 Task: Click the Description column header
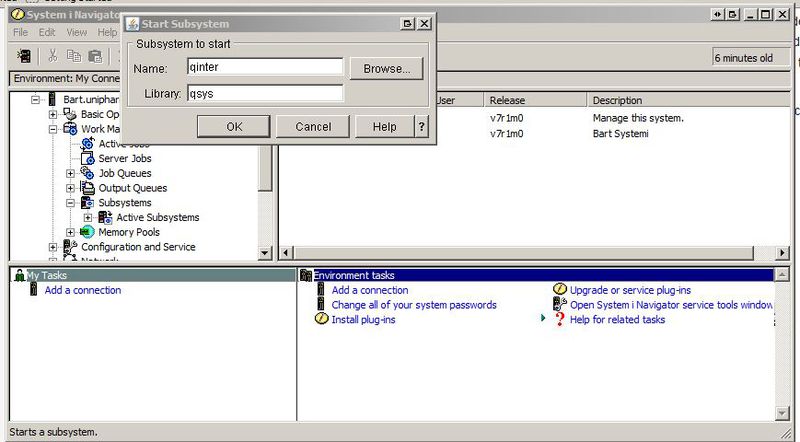(x=689, y=100)
